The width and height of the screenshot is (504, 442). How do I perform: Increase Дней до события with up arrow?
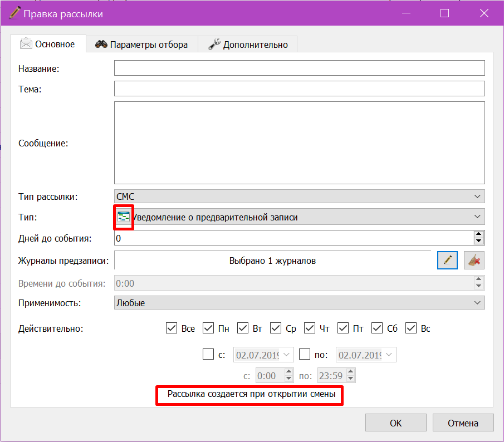tap(478, 234)
